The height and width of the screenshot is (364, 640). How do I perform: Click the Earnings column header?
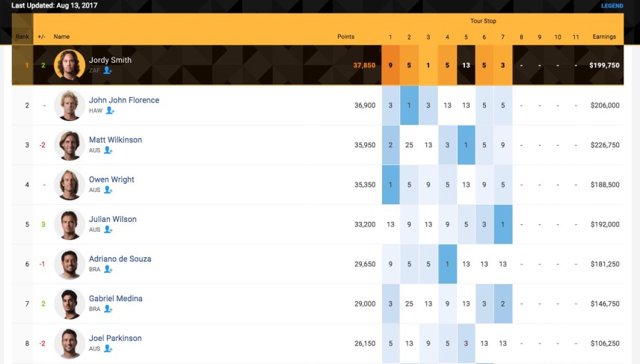pyautogui.click(x=604, y=37)
